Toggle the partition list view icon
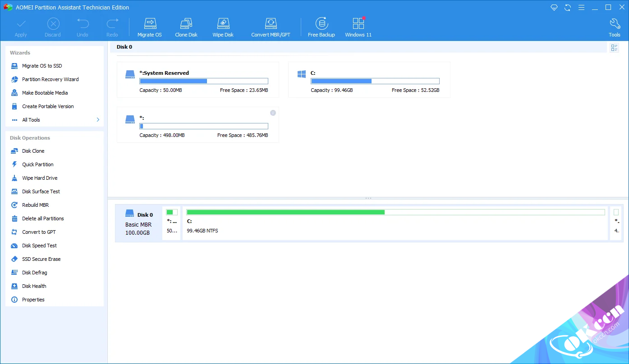This screenshot has width=629, height=364. click(x=614, y=48)
